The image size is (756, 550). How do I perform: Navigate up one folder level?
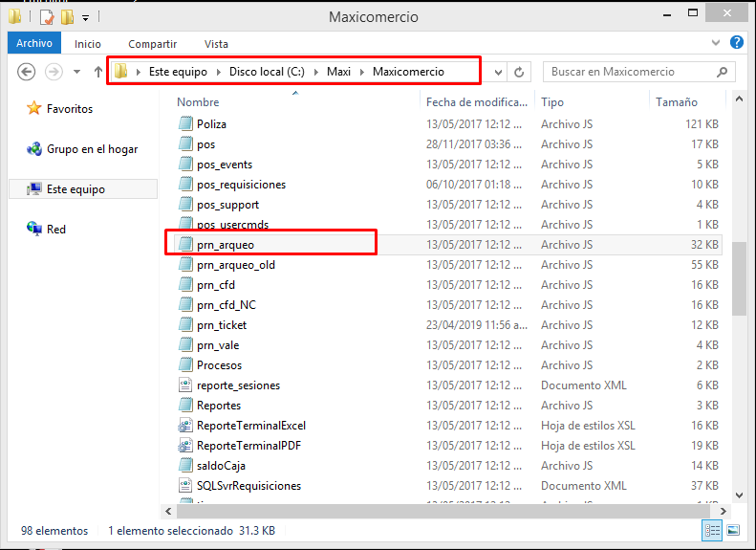(98, 72)
